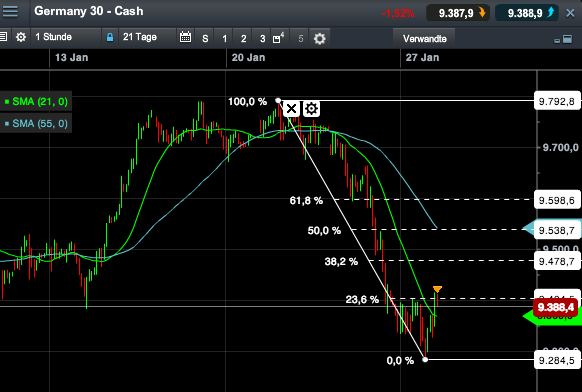Open the large gear next to preset 5
Viewport: 582px width, 392px height.
(x=319, y=38)
